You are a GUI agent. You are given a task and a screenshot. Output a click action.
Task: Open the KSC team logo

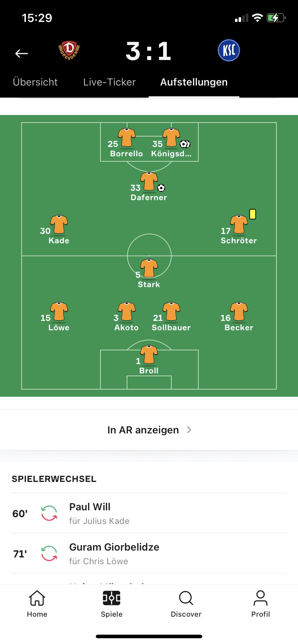pyautogui.click(x=229, y=50)
